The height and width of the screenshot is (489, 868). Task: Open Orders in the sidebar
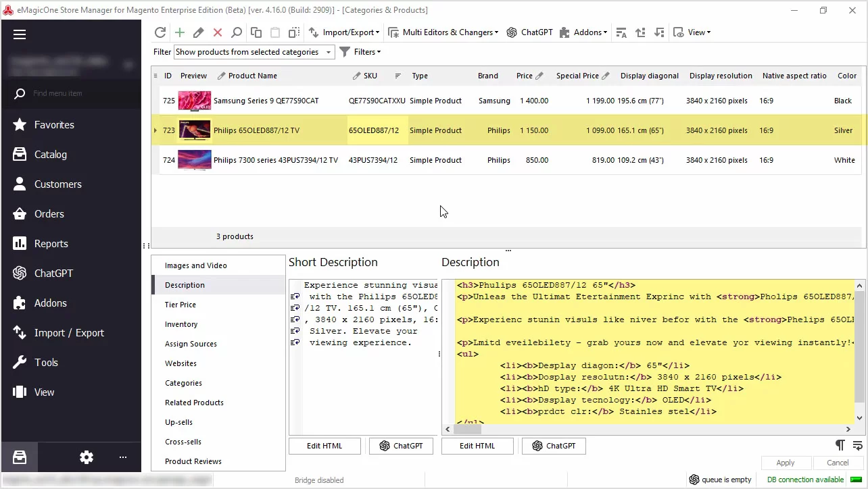71,214
